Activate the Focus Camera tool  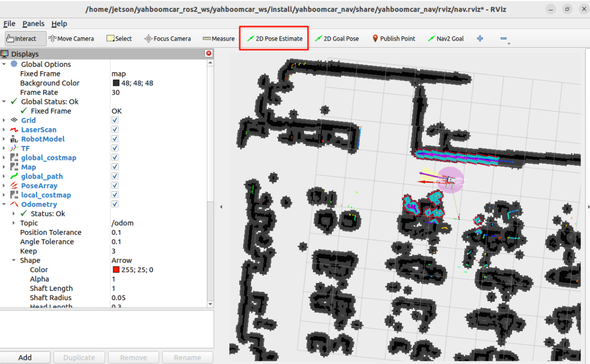[x=167, y=38]
